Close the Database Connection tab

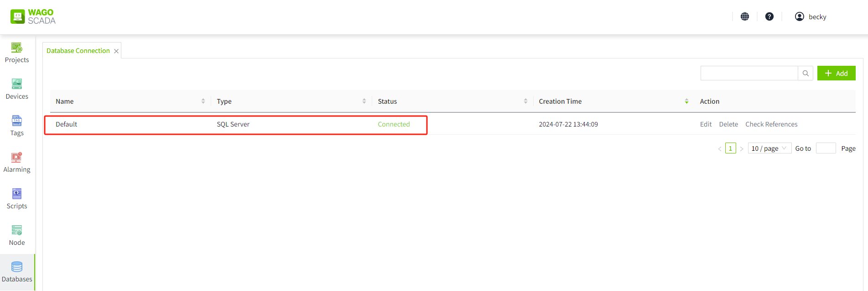[116, 51]
